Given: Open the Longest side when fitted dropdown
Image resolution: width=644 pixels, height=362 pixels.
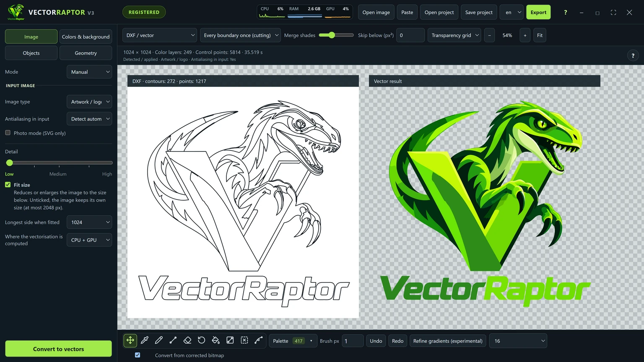Looking at the screenshot, I should (89, 222).
